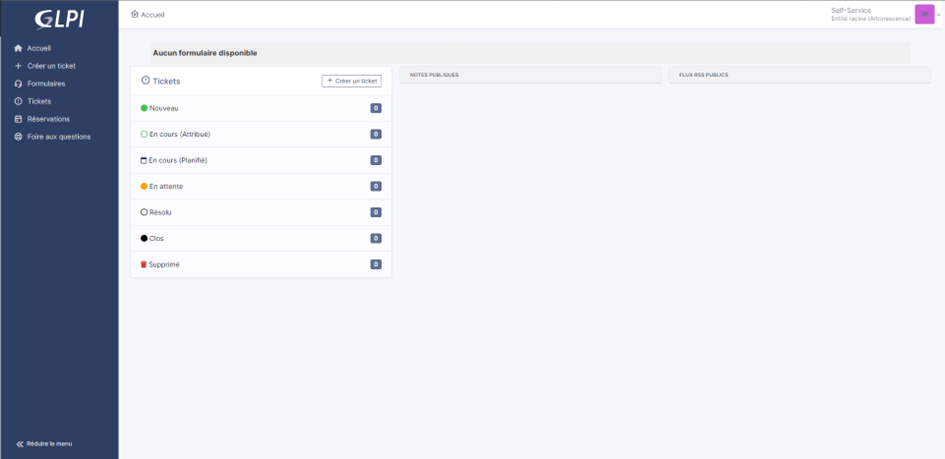Click the red Supprimé trash icon
Image resolution: width=945 pixels, height=459 pixels.
tap(144, 264)
